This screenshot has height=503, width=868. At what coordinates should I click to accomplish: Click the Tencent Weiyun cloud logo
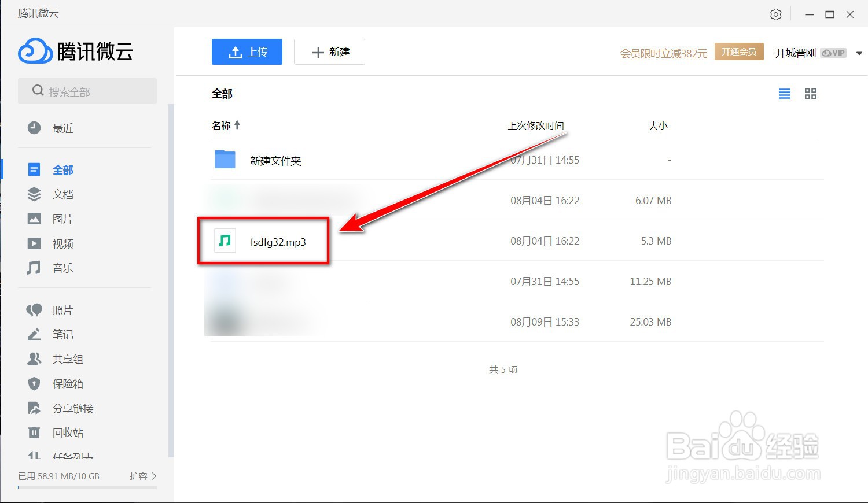pos(35,51)
